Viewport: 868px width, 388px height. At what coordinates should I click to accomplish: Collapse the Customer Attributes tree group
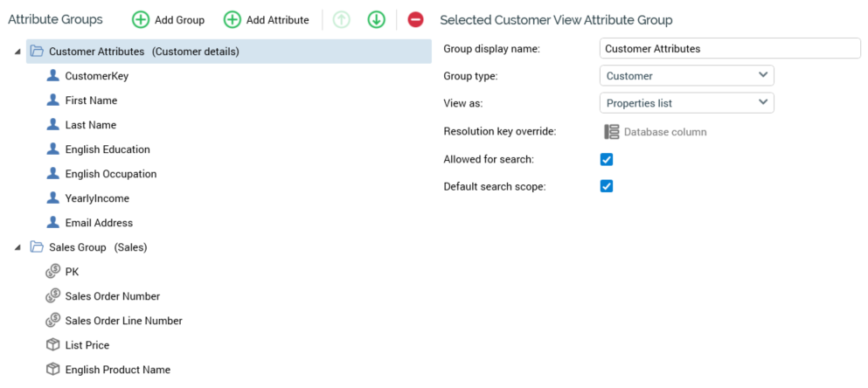coord(18,52)
